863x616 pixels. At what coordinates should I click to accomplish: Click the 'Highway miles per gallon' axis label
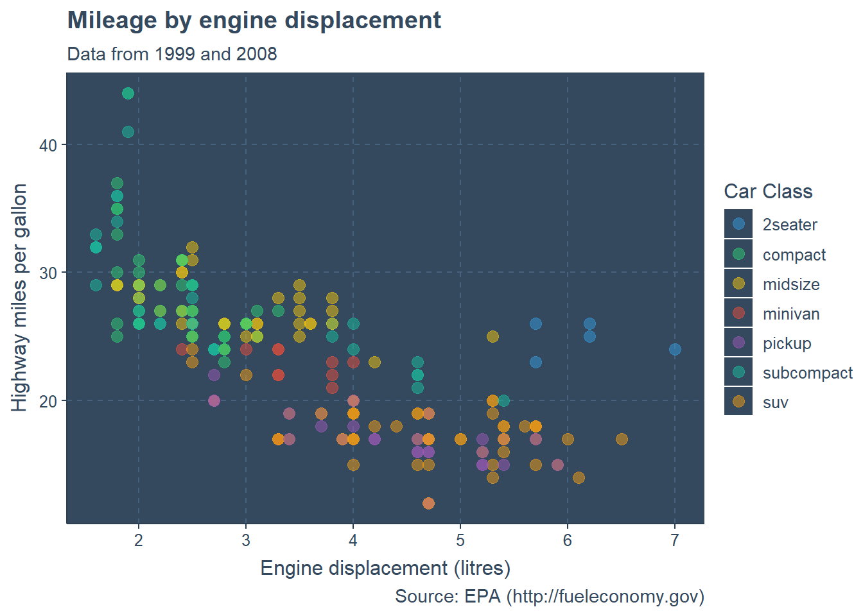pos(19,298)
